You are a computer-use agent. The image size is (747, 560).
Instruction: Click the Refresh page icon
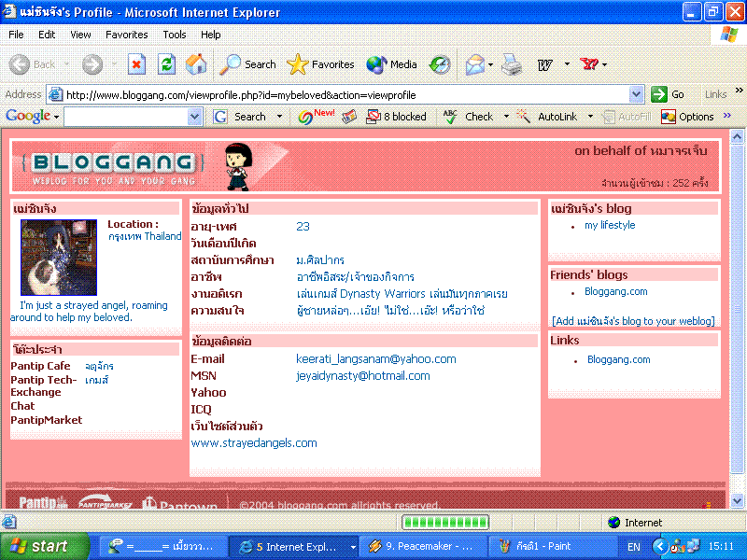click(166, 64)
